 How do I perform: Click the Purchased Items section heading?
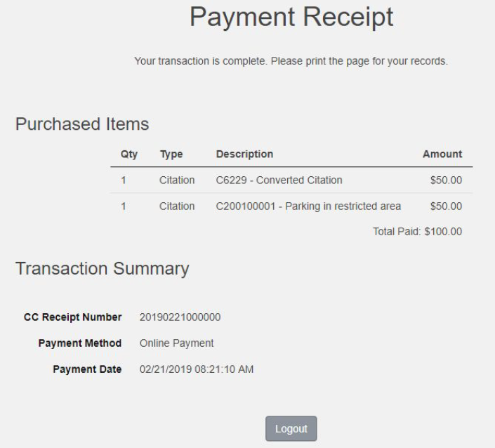(82, 124)
